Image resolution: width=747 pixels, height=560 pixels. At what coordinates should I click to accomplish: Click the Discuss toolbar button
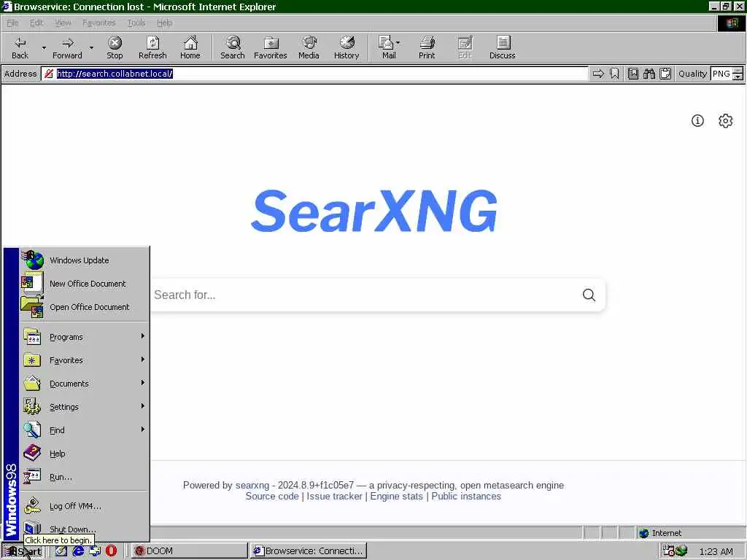502,47
